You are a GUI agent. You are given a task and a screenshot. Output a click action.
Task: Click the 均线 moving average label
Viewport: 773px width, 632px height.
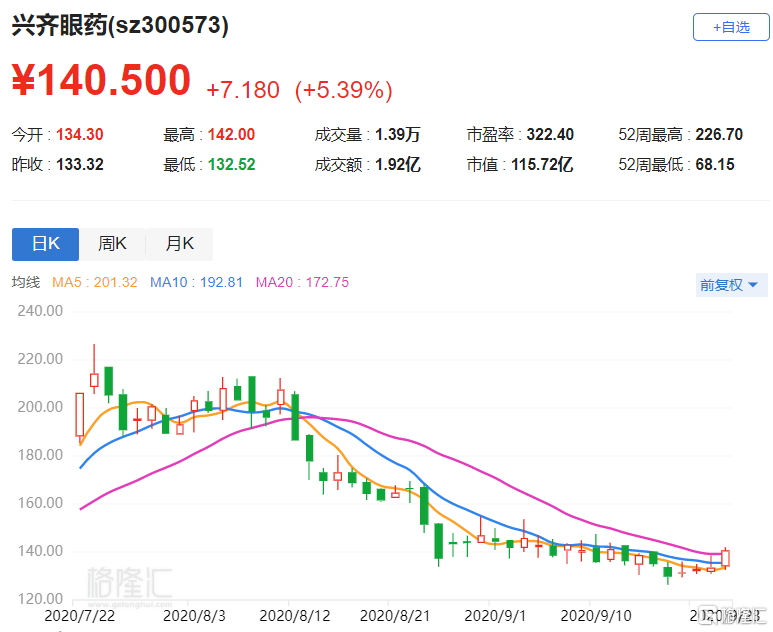(x=26, y=282)
